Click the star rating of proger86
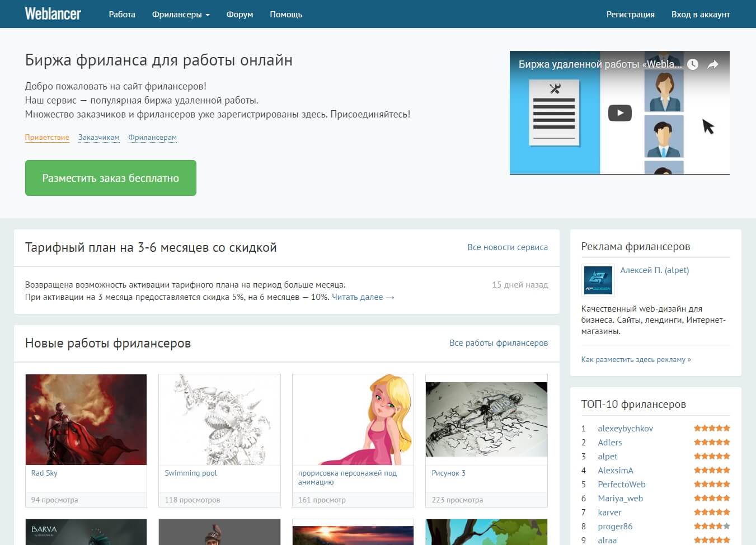This screenshot has height=545, width=756. (712, 526)
